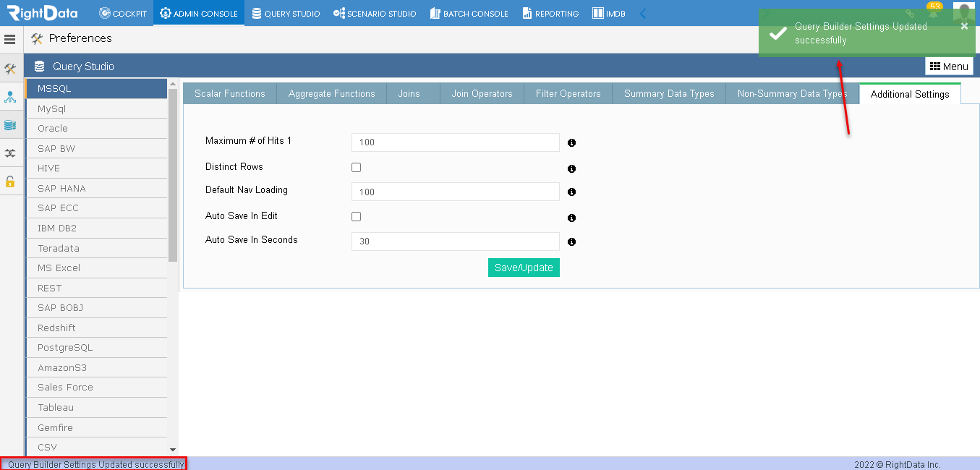980x470 pixels.
Task: Select Teradata in the database list
Action: pos(97,248)
